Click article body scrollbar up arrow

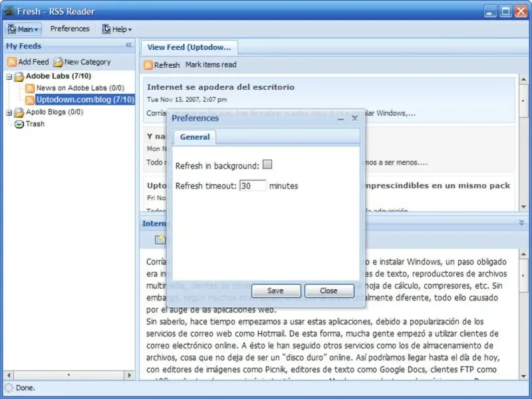tap(523, 254)
